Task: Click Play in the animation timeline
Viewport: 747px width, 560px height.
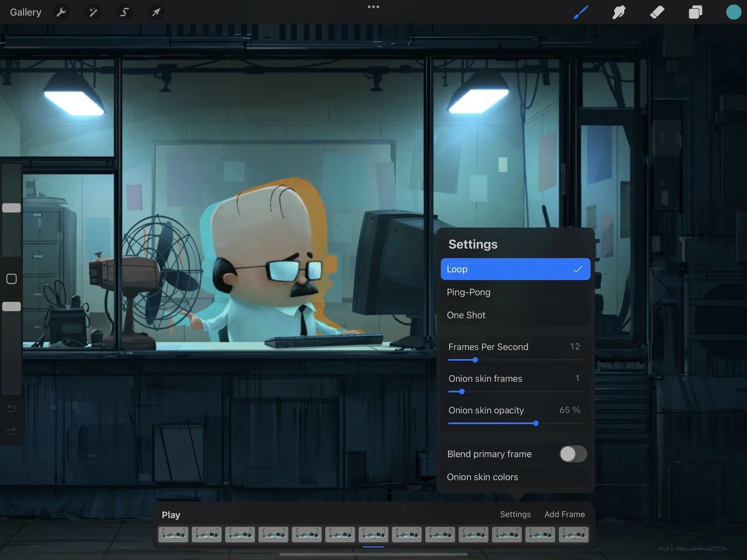Action: [171, 515]
